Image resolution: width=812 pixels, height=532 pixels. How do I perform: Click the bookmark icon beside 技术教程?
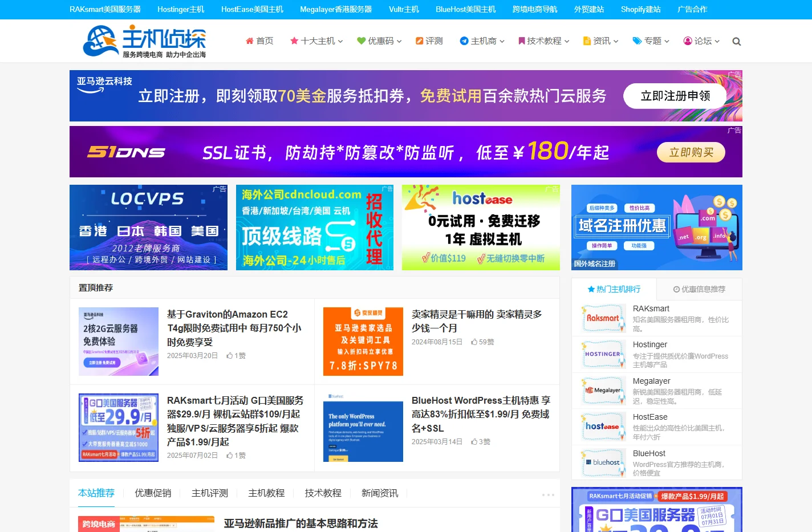(x=521, y=41)
